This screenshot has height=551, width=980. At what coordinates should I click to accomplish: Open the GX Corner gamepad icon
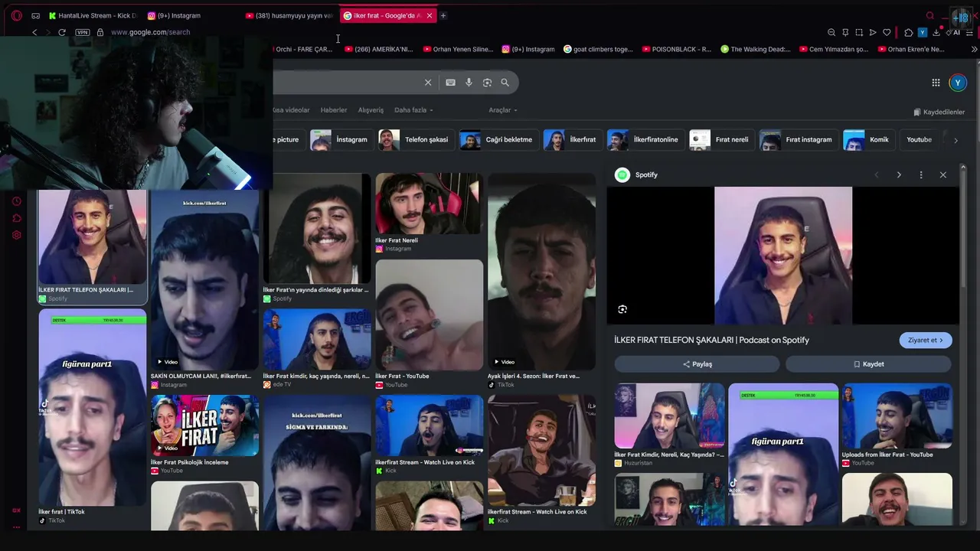36,15
